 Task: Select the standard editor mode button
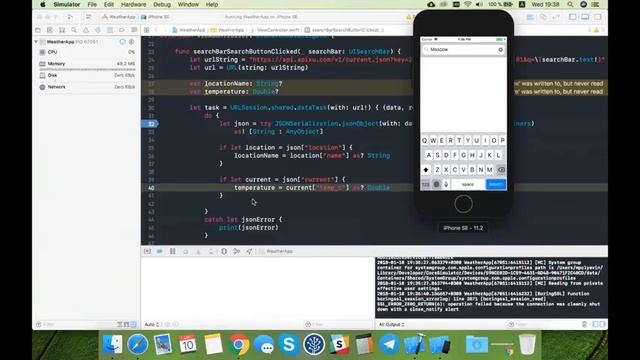(530, 17)
